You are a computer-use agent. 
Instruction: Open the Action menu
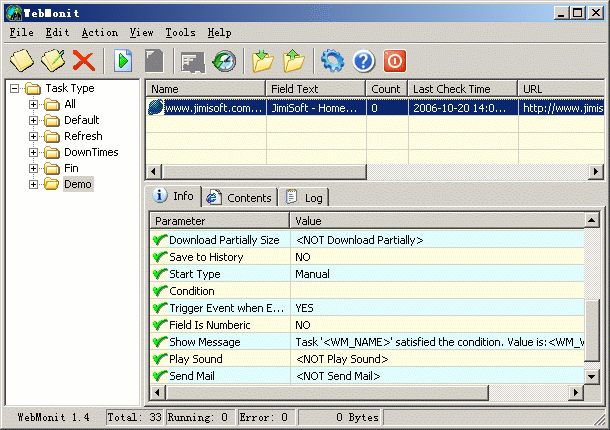tap(100, 32)
